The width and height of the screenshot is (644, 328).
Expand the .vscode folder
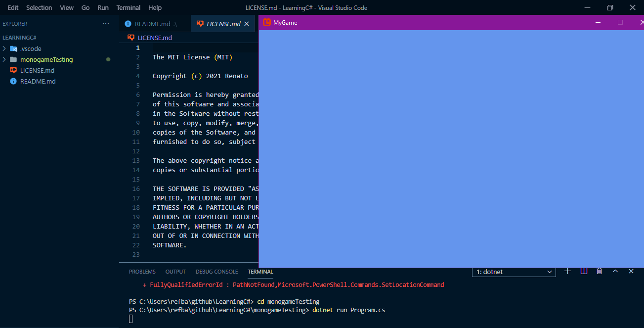(x=4, y=48)
